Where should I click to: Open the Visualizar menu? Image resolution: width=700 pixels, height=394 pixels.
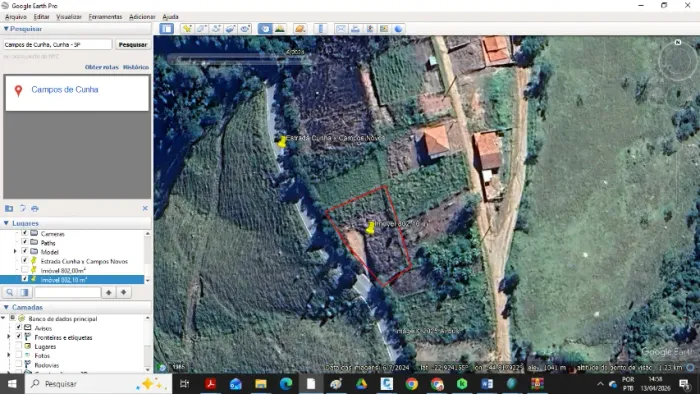[69, 17]
